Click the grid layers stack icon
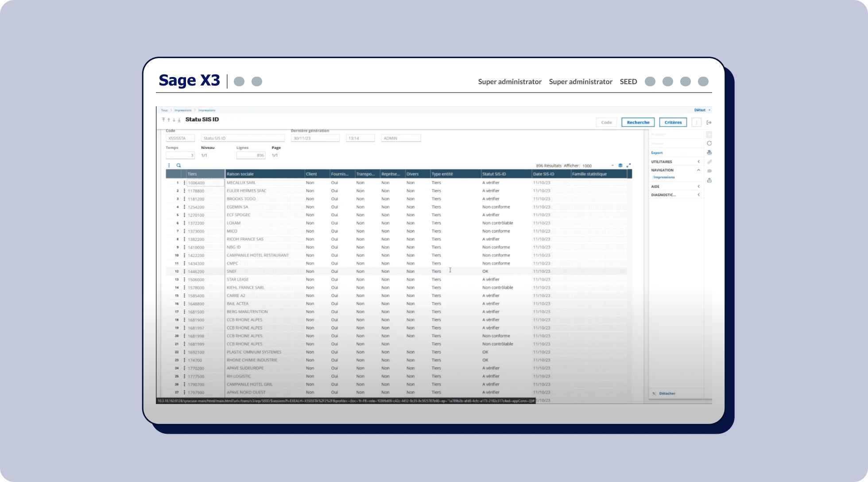The height and width of the screenshot is (482, 868). tap(620, 166)
